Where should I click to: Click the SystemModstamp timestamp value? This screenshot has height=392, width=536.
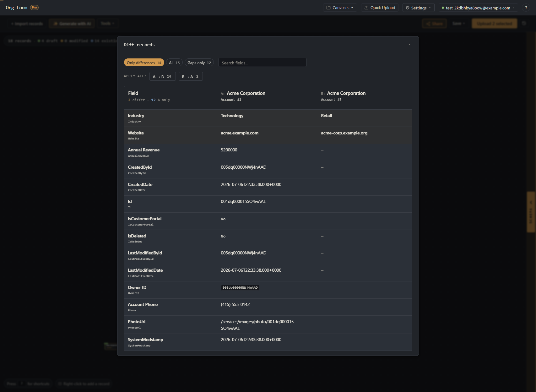(x=251, y=340)
